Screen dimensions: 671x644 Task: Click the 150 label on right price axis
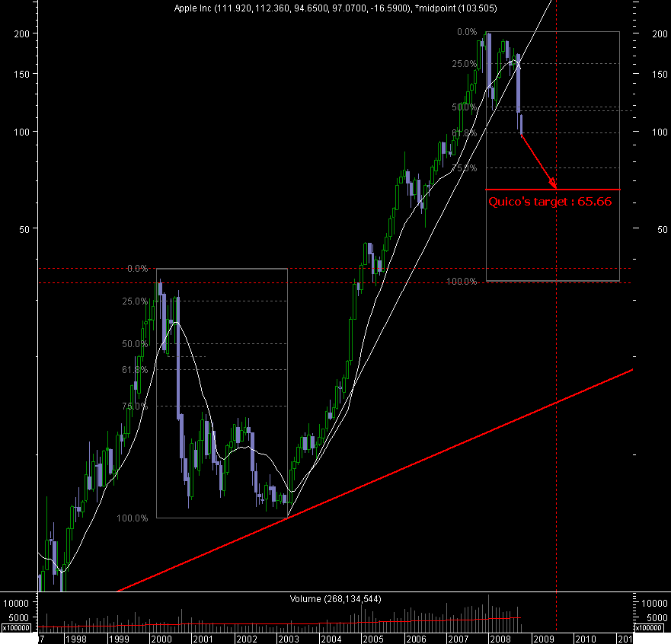pyautogui.click(x=660, y=75)
